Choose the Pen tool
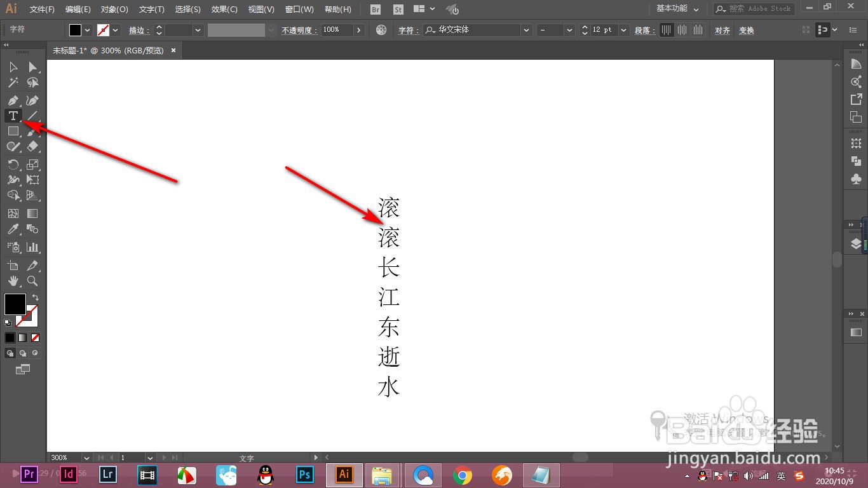 [x=13, y=100]
